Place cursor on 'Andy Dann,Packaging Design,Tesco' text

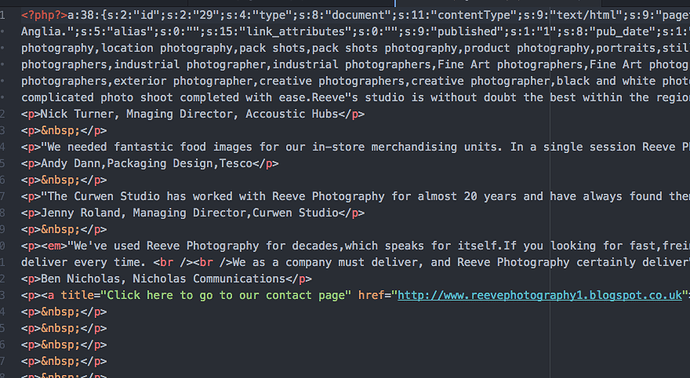click(146, 164)
